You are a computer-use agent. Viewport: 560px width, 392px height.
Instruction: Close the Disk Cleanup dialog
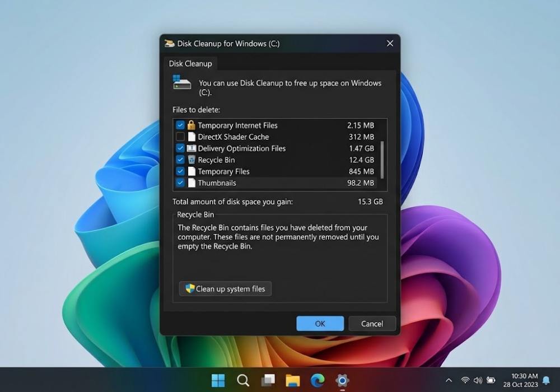[390, 44]
